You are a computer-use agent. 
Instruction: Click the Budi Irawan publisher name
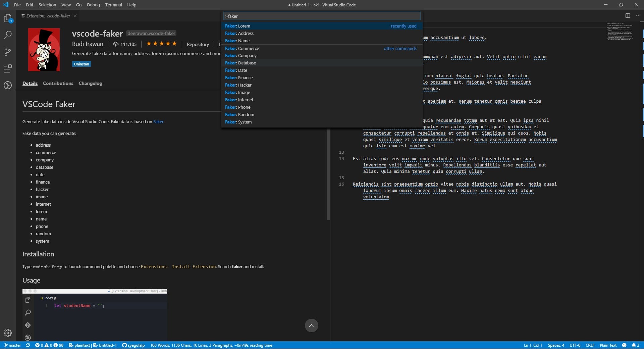coord(88,44)
